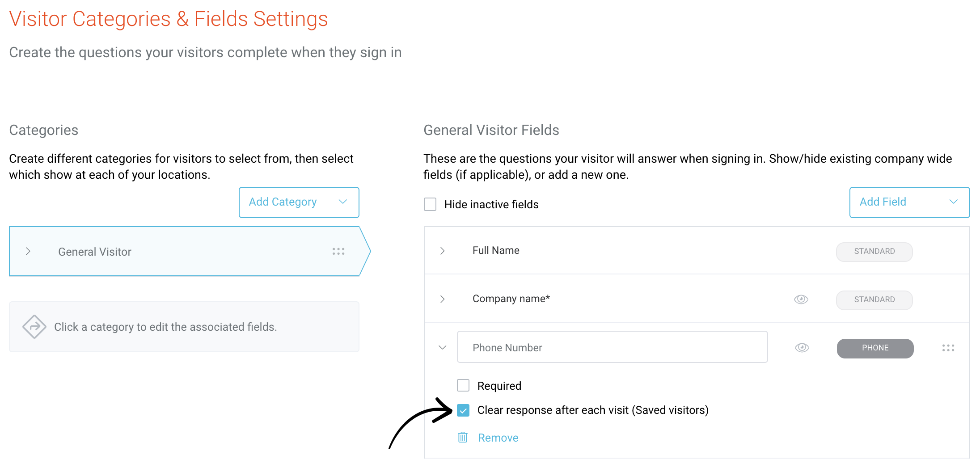Click the General Visitor drag handle dots

338,252
